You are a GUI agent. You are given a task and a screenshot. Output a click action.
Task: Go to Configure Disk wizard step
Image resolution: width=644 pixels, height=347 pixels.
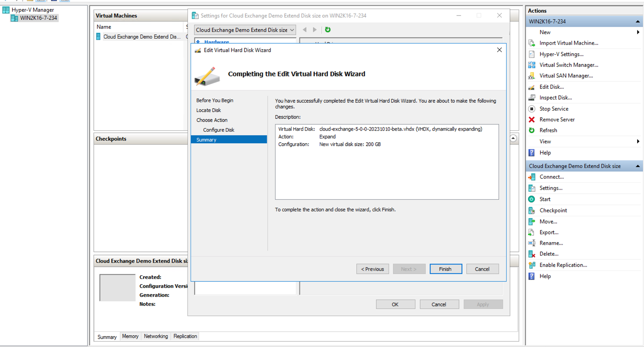click(x=219, y=130)
